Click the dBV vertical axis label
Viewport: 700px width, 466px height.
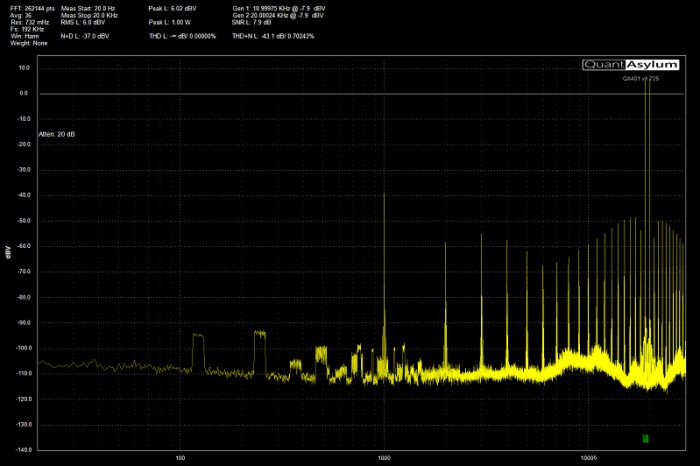coord(8,252)
